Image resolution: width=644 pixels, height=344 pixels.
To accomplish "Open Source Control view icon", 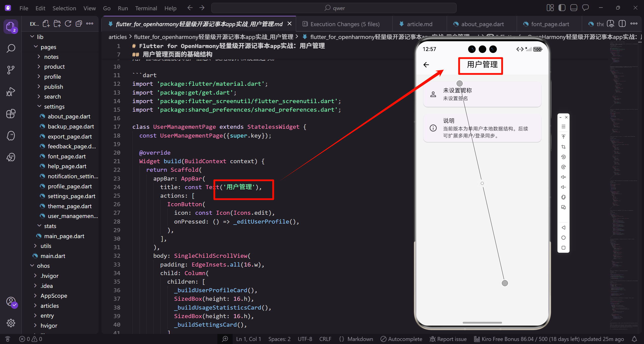I will coord(11,70).
